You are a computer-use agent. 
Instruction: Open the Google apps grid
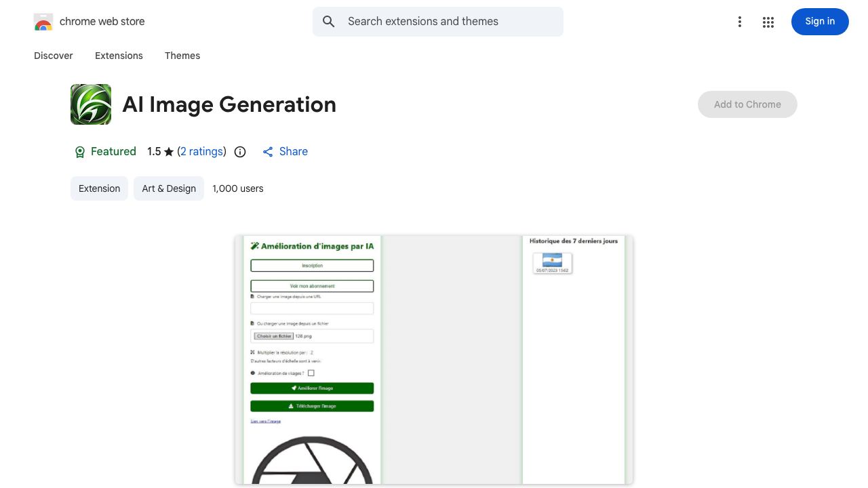768,22
